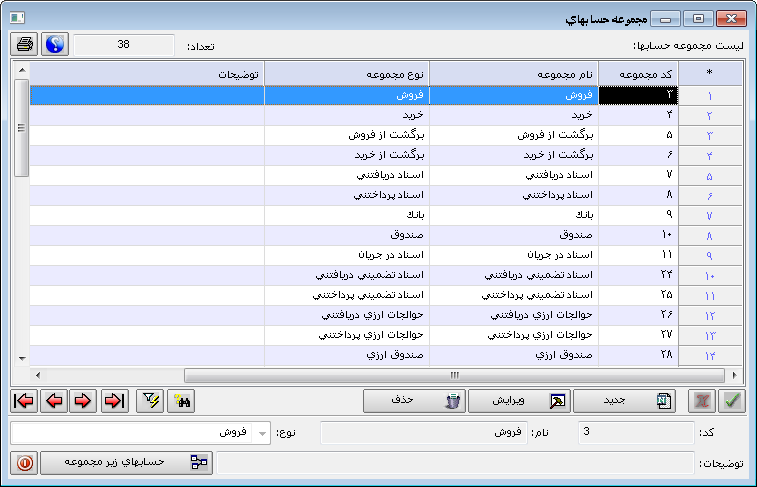Image resolution: width=757 pixels, height=487 pixels.
Task: Click code cell ۲۴
Action: click(x=638, y=276)
